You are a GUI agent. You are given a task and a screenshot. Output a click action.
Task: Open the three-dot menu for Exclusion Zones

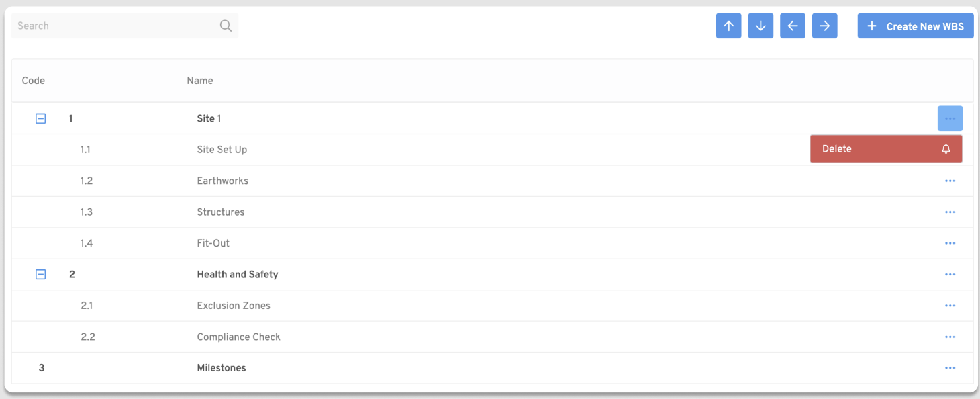(x=950, y=306)
